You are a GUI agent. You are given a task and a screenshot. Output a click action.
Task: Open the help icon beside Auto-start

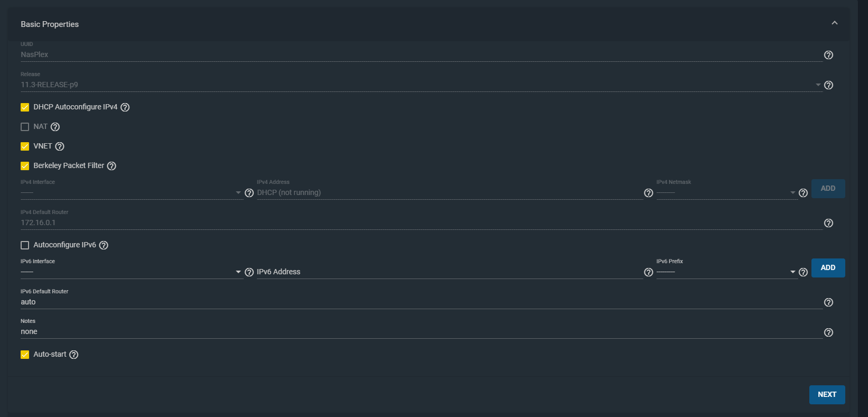tap(74, 355)
